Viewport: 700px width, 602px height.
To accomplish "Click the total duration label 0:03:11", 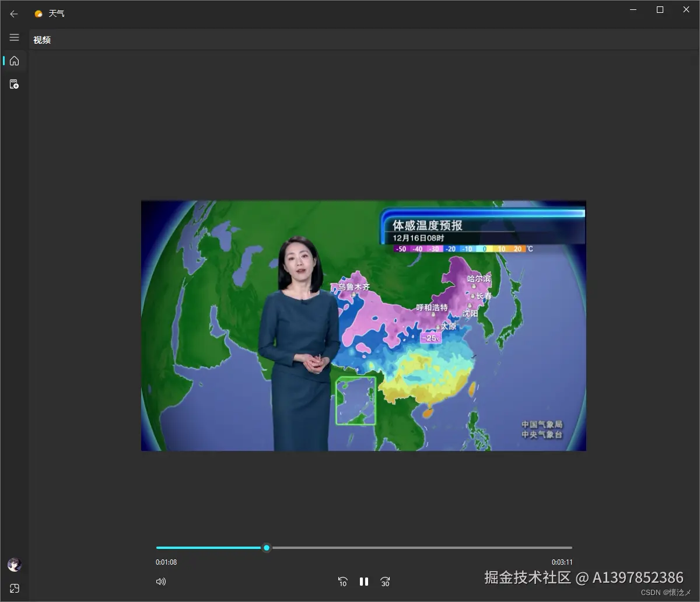I will pos(563,562).
